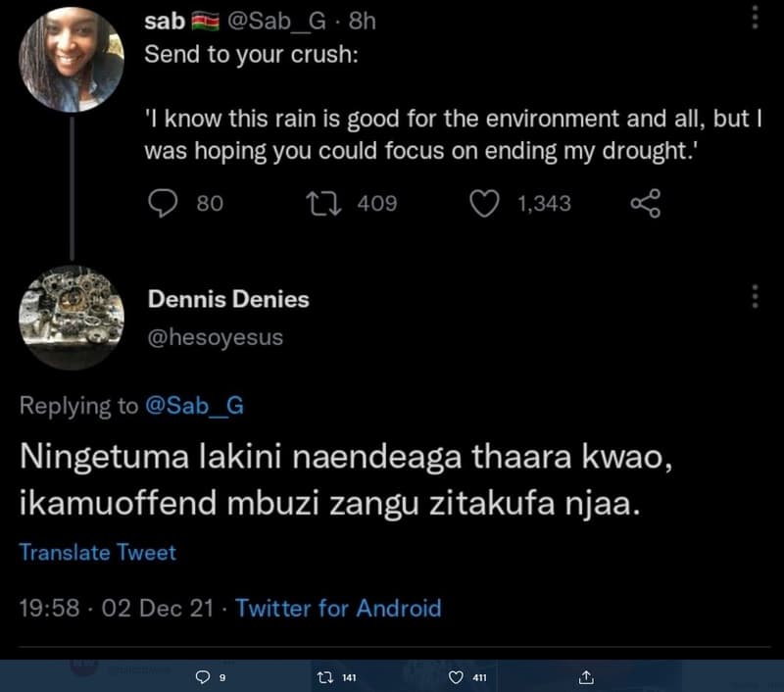Share sab's tweet via the share icon
The height and width of the screenshot is (692, 784).
click(645, 204)
